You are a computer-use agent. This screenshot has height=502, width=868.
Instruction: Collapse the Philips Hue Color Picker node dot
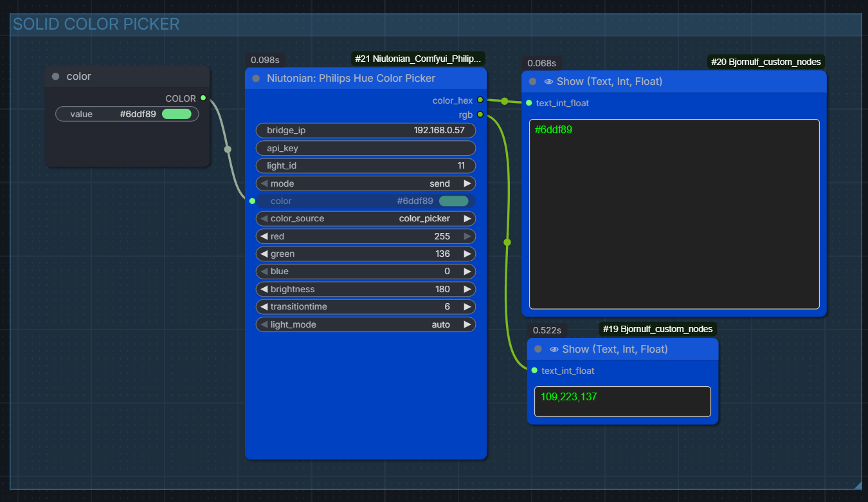pos(256,79)
